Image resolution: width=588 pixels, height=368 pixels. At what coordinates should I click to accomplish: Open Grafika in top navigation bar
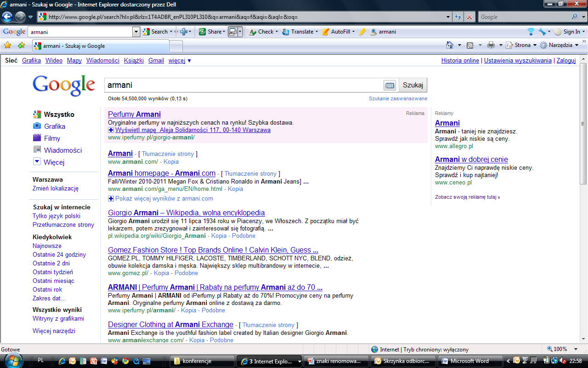coord(31,60)
